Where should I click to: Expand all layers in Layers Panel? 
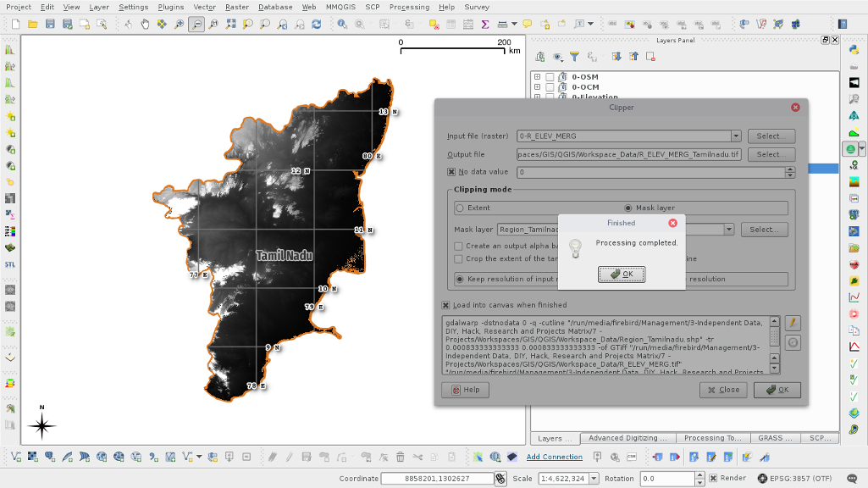[x=616, y=57]
